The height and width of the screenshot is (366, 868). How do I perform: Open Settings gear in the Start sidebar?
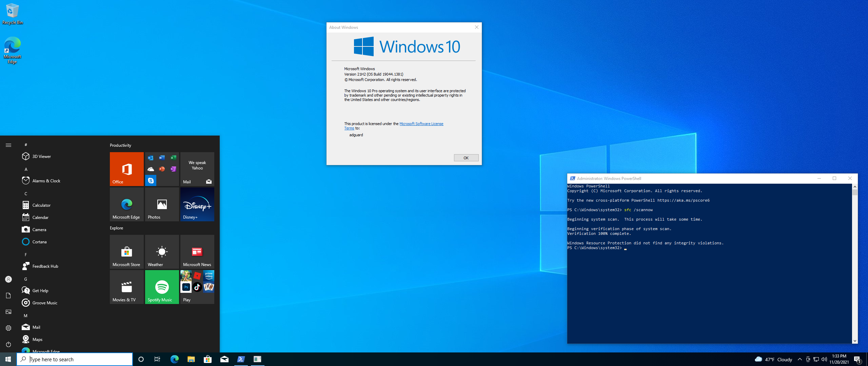(x=8, y=328)
